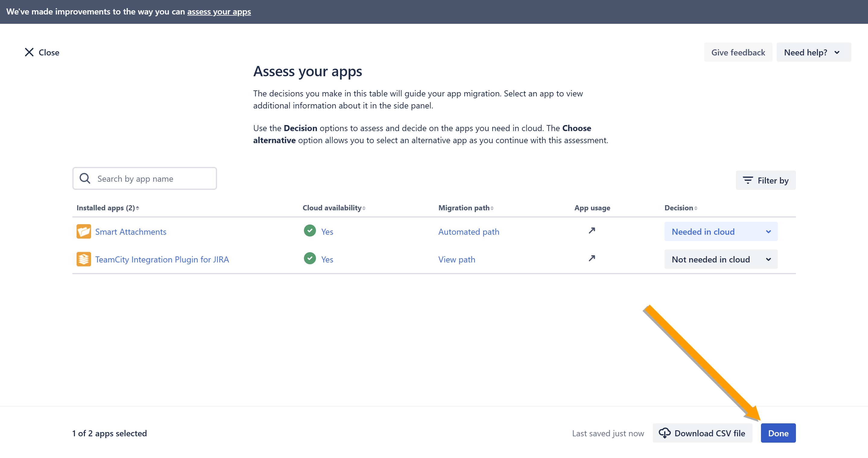Open the Filter by options
The image size is (868, 458).
pyautogui.click(x=765, y=180)
